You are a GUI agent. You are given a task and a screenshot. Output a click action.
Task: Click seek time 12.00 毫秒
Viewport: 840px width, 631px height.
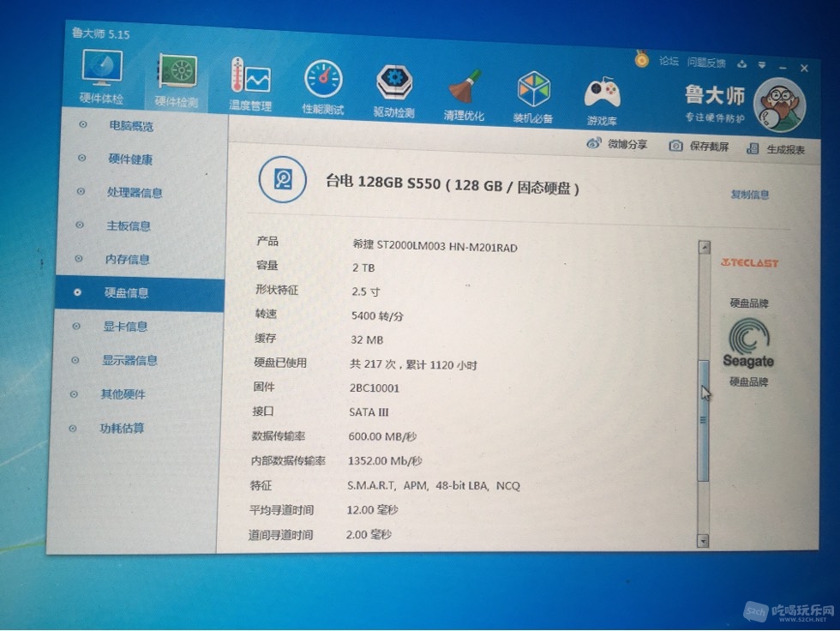click(x=372, y=510)
